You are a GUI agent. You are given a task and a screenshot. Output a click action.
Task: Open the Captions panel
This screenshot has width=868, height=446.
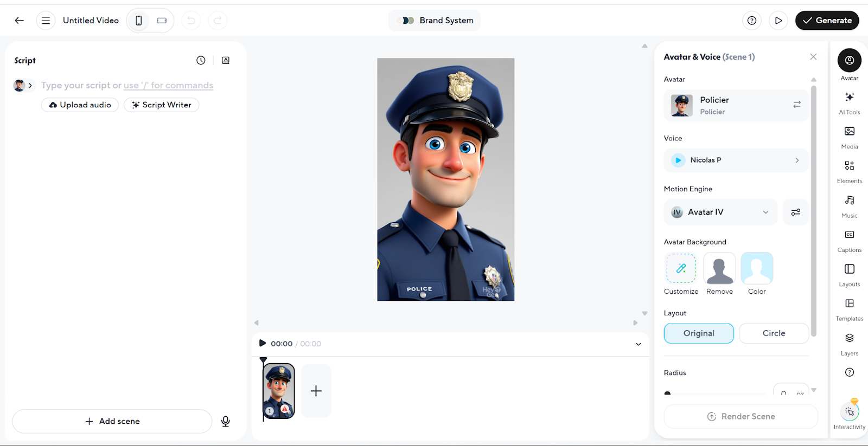(849, 240)
